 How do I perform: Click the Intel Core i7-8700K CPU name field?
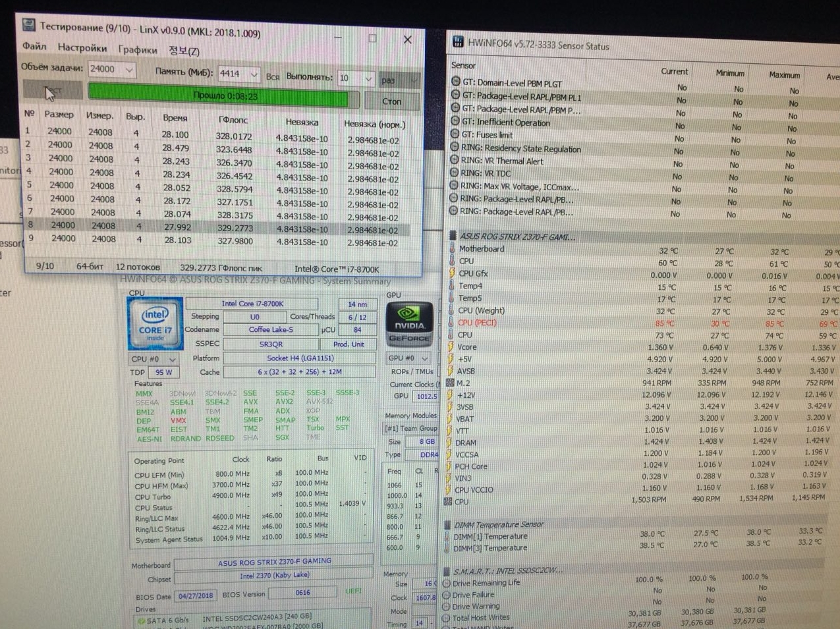[252, 304]
